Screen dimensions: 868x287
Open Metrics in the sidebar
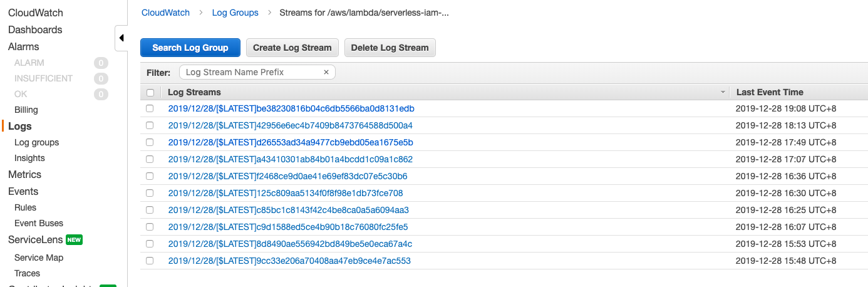[24, 174]
